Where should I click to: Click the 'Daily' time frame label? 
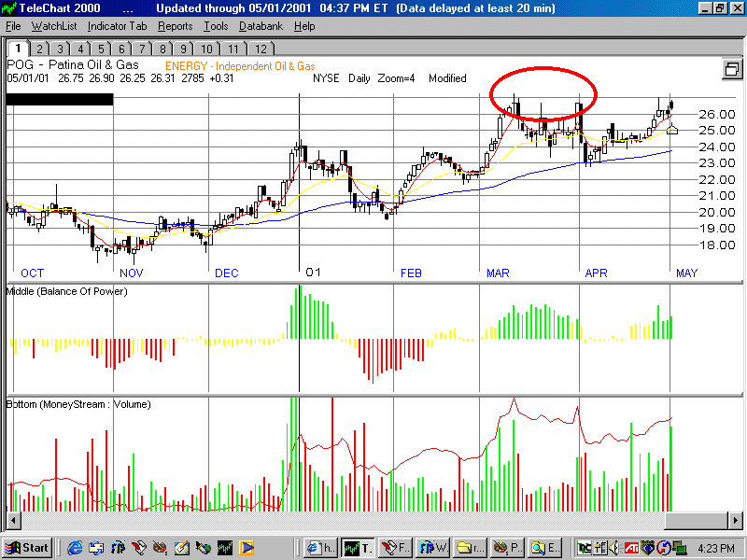359,78
